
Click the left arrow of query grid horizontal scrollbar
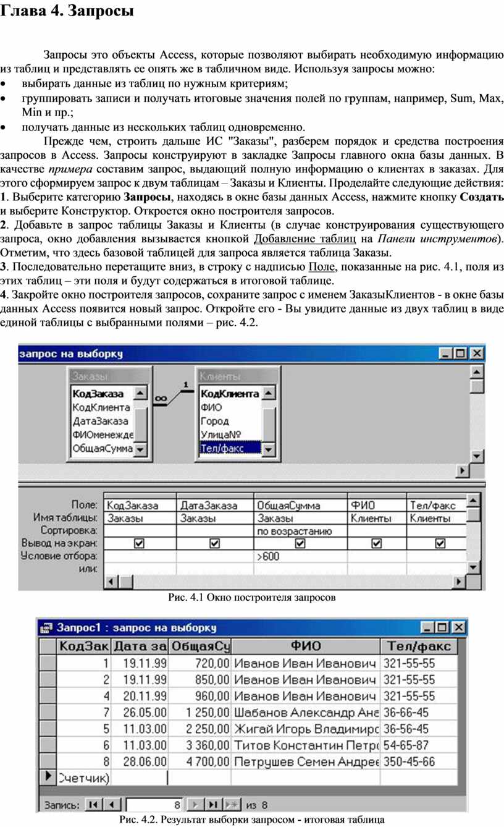[111, 582]
